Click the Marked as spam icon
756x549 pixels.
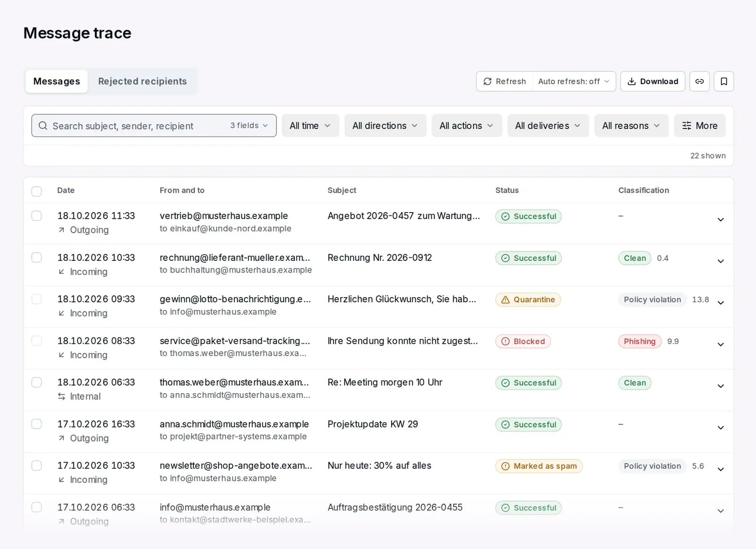(505, 466)
